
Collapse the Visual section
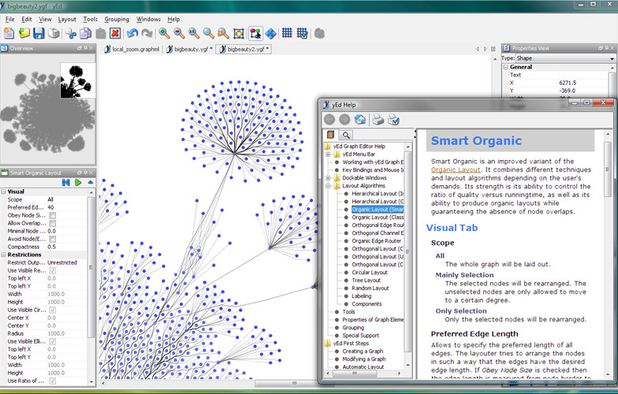pos(4,192)
